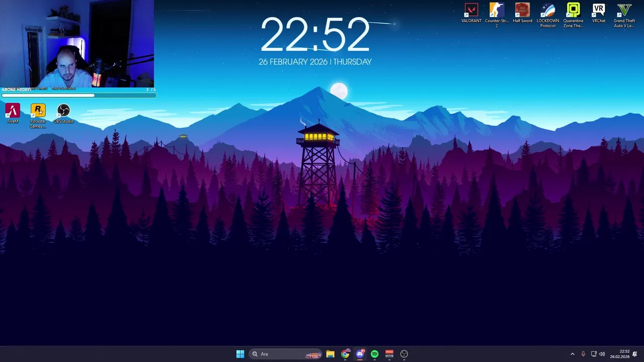Expand the hidden system tray icons
The image size is (644, 362).
[572, 354]
